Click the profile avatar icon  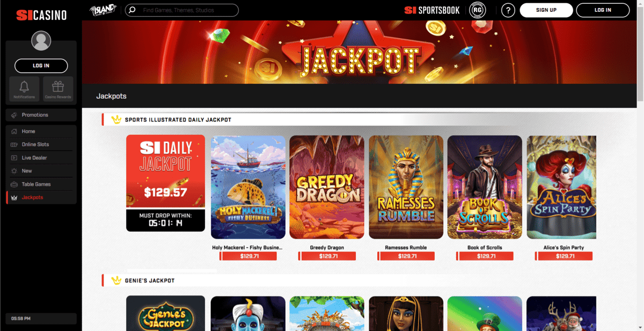pos(41,41)
